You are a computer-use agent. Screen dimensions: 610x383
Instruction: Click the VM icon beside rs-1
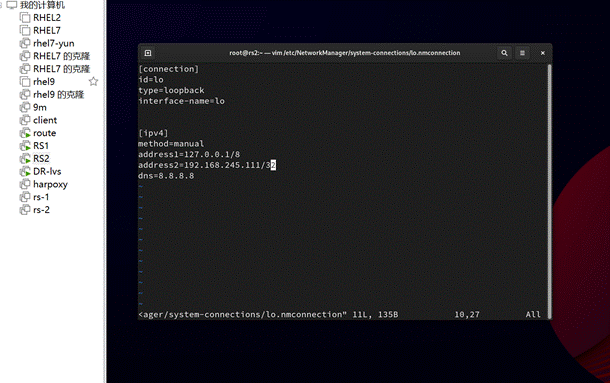25,197
